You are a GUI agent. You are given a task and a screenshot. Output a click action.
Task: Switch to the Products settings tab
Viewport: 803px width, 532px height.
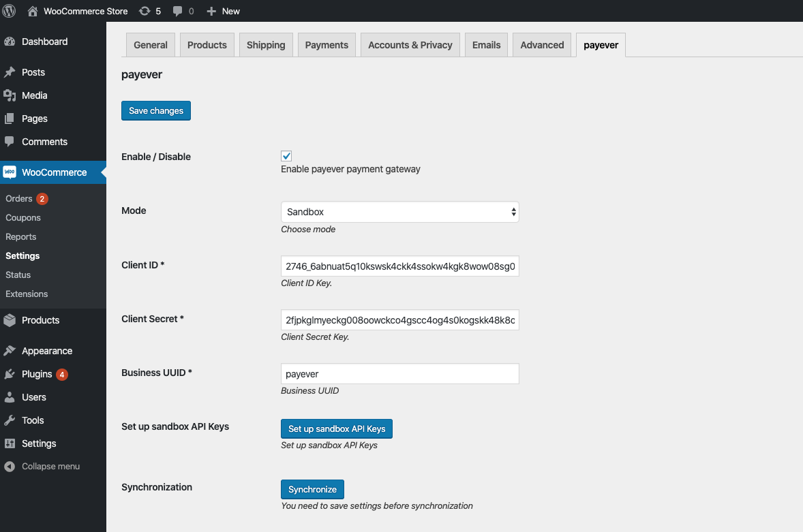point(207,45)
